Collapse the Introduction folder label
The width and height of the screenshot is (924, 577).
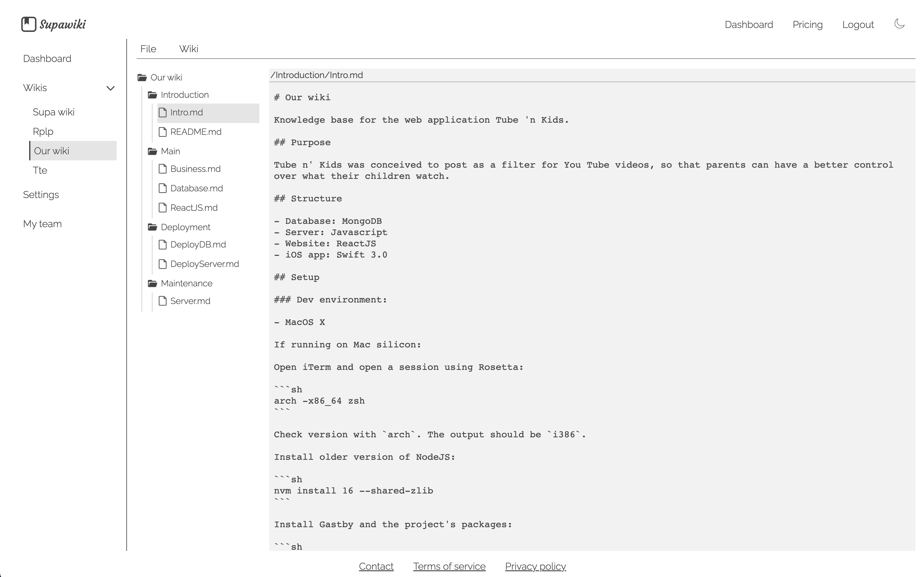(185, 95)
